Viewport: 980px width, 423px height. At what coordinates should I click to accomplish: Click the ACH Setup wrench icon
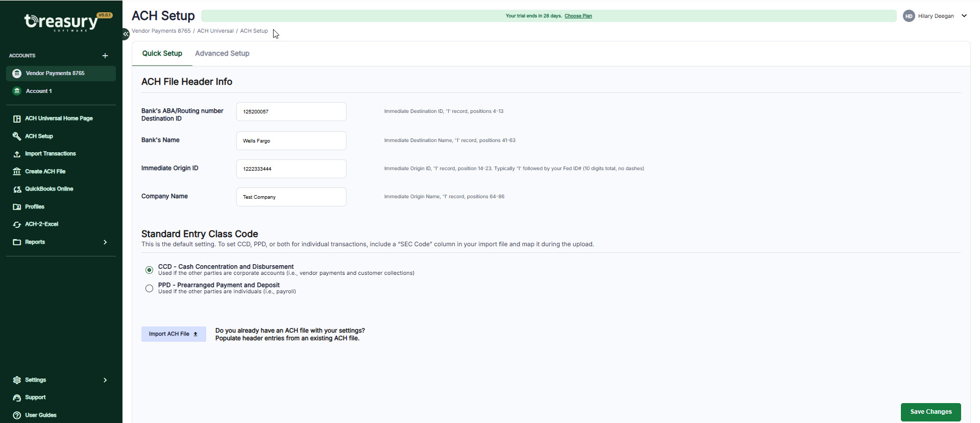click(x=17, y=136)
